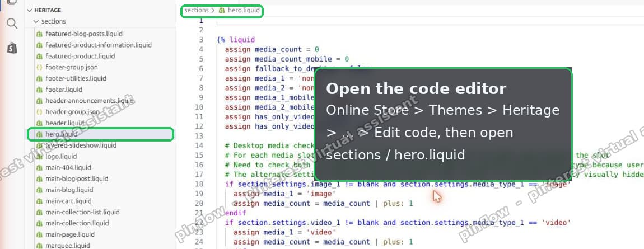Image resolution: width=644 pixels, height=249 pixels.
Task: Open the Explorer files icon
Action: pos(12,2)
